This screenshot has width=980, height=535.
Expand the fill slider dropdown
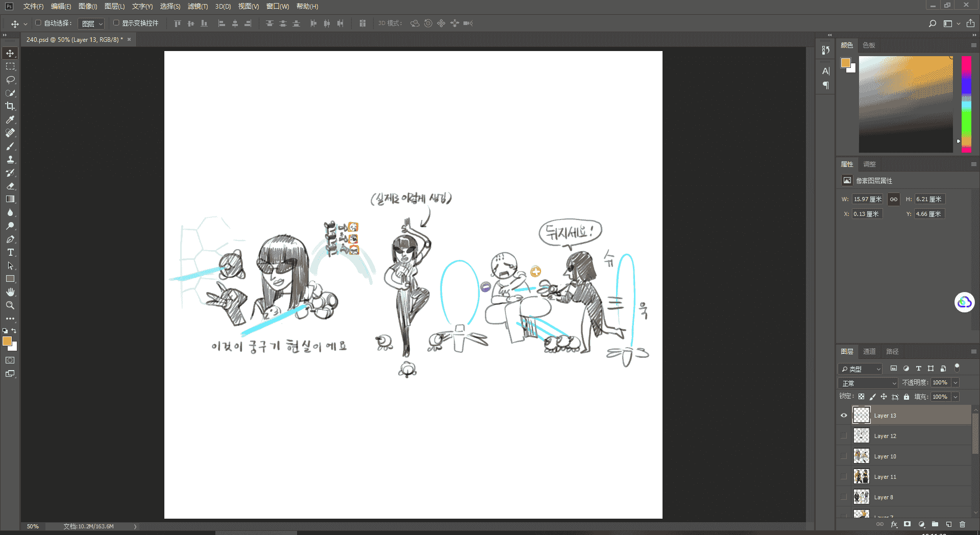pyautogui.click(x=955, y=397)
